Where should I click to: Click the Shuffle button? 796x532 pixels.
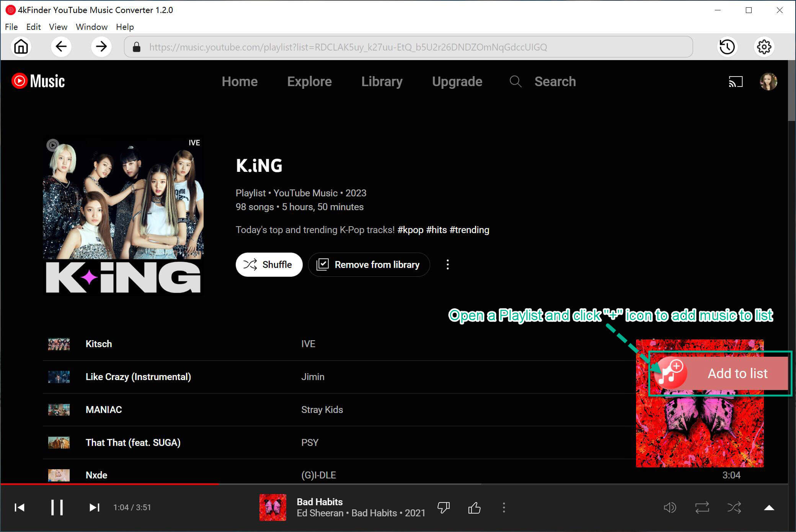click(268, 265)
